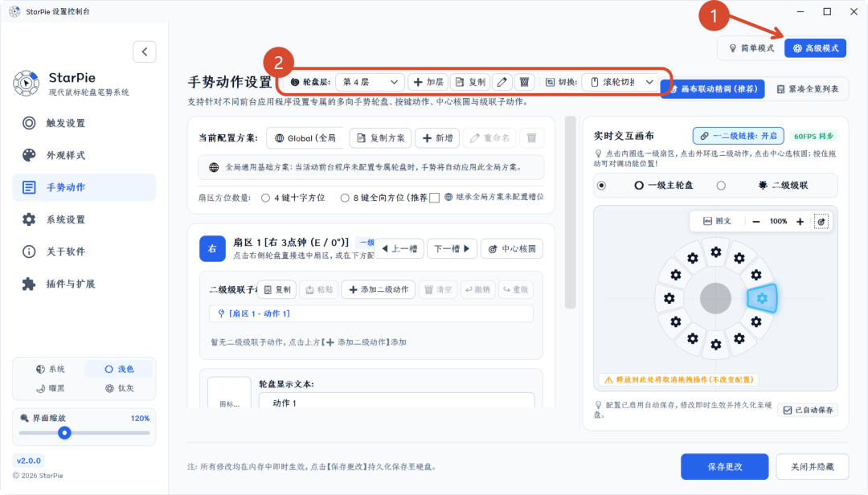Select the highlighted right sector on the wheel
The width and height of the screenshot is (868, 495).
click(762, 298)
